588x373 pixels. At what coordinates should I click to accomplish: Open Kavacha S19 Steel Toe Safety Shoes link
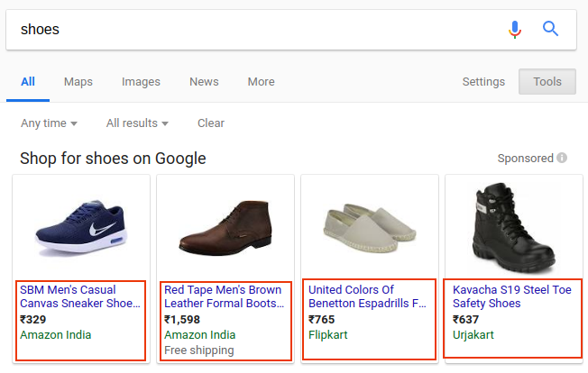point(512,296)
